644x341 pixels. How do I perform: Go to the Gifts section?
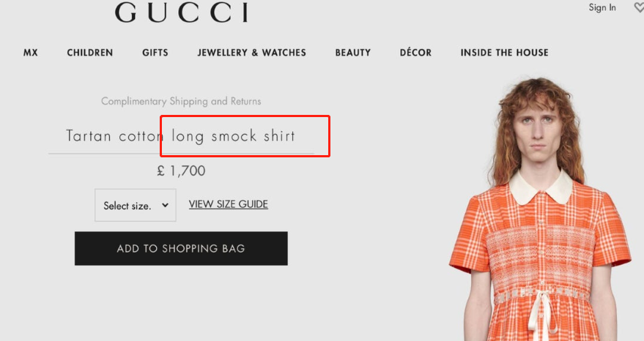click(x=155, y=53)
